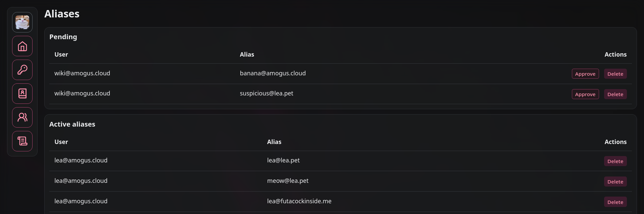This screenshot has width=644, height=214.
Task: Click the Pending section heading
Action: point(63,37)
